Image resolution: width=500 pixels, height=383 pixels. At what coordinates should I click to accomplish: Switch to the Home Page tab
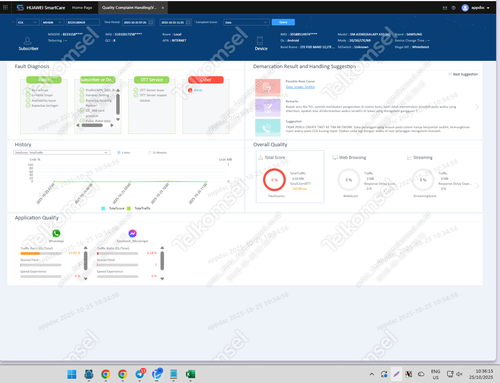pyautogui.click(x=82, y=7)
